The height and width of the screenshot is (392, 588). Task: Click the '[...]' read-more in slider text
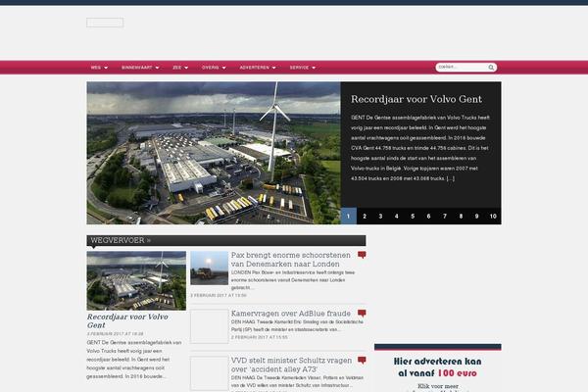tap(451, 178)
